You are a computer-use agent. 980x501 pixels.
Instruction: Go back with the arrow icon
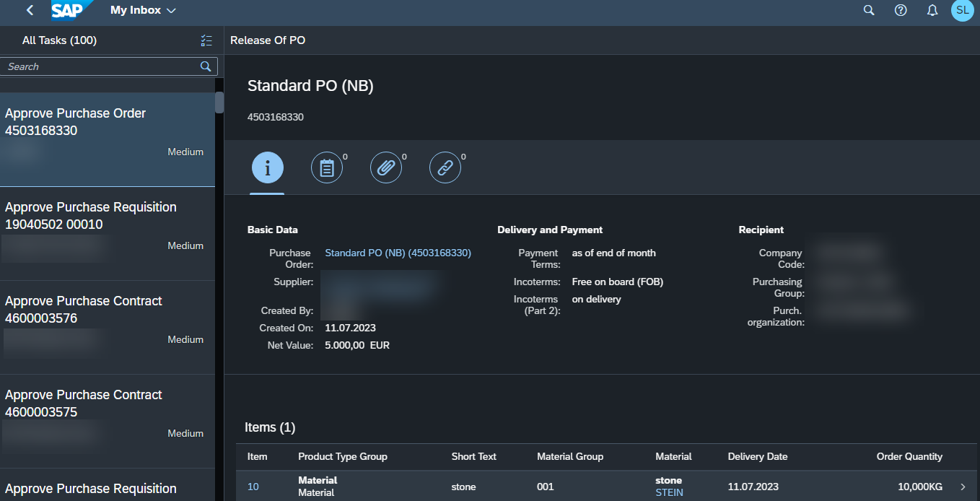tap(30, 10)
